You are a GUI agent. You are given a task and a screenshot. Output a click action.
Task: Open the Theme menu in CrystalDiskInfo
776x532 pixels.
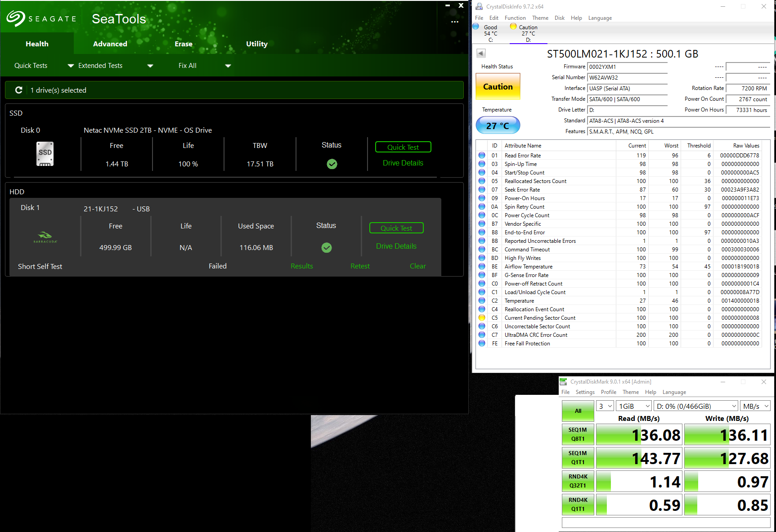pyautogui.click(x=540, y=18)
